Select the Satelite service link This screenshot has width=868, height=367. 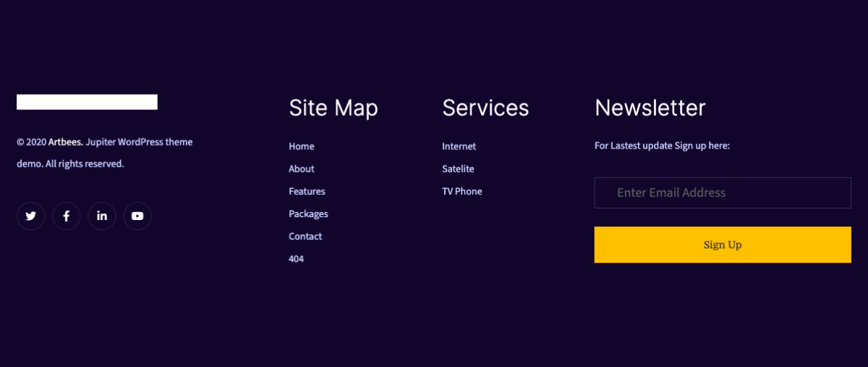[458, 169]
